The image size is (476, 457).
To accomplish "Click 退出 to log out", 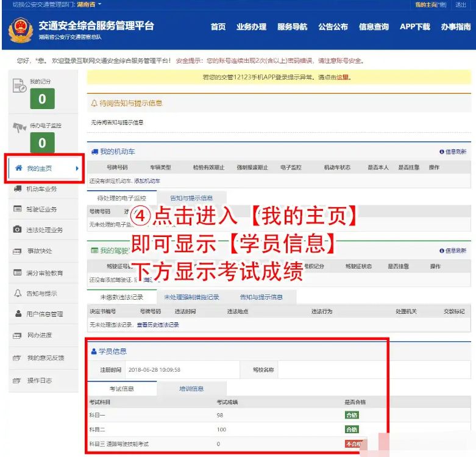I will click(461, 4).
